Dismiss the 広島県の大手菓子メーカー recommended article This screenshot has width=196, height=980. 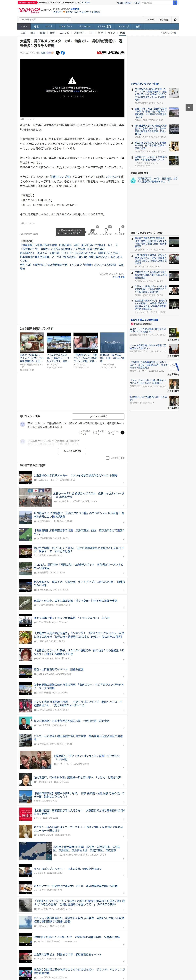123,483
